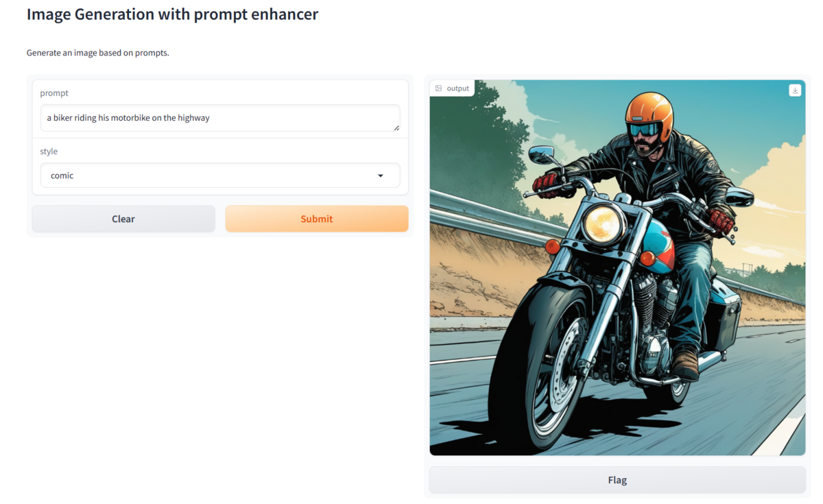
Task: Click the 'Generate an image based on prompts' description
Action: click(98, 53)
